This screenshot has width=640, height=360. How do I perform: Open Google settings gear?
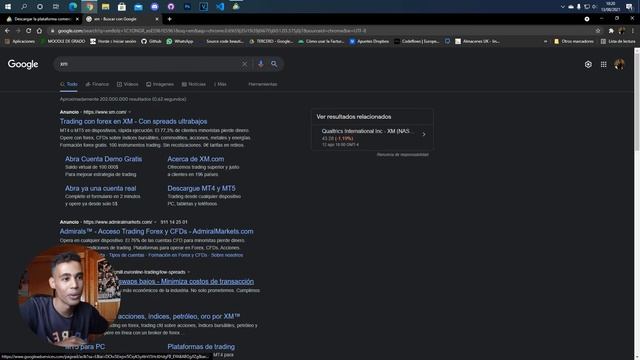[x=588, y=64]
